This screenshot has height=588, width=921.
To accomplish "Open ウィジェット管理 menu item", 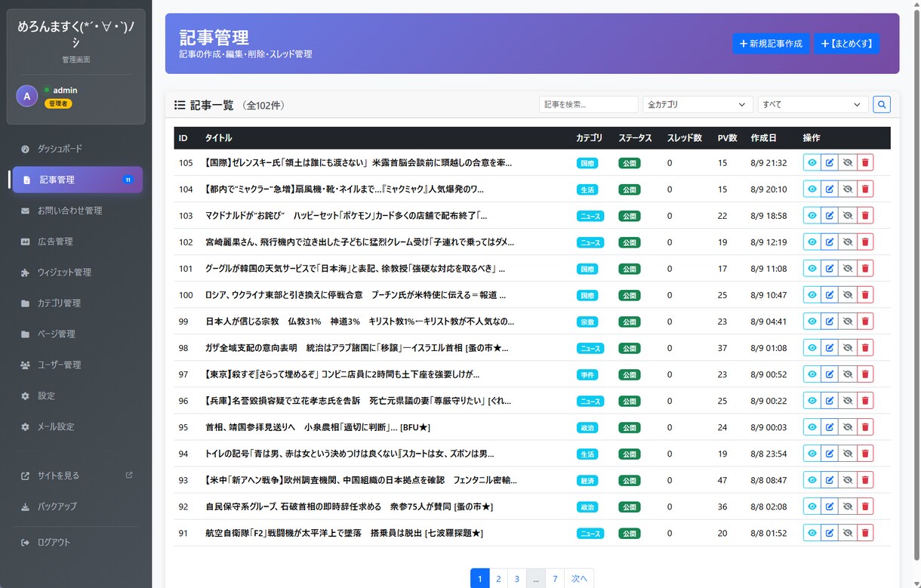I will pyautogui.click(x=75, y=272).
